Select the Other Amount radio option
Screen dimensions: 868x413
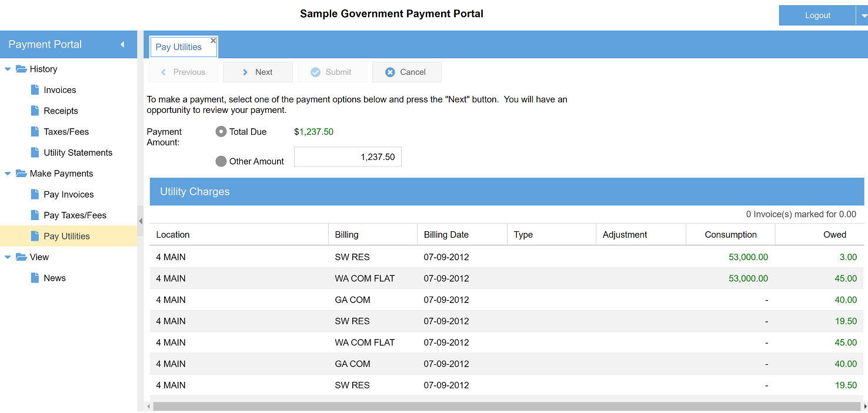(221, 161)
